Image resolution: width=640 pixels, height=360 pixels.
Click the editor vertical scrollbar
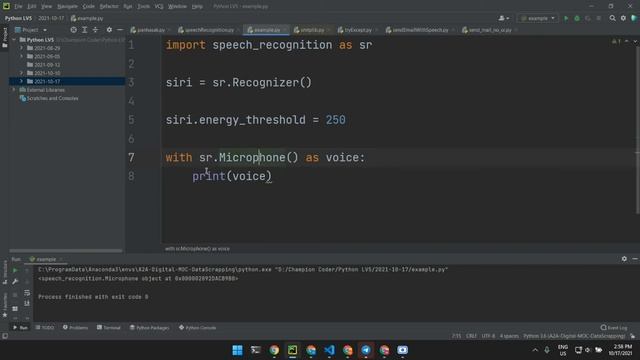637,131
